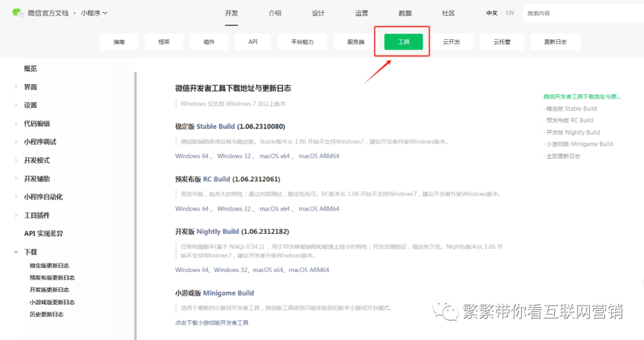Download Nightly Build macOS x64
644x340 pixels.
tap(268, 270)
